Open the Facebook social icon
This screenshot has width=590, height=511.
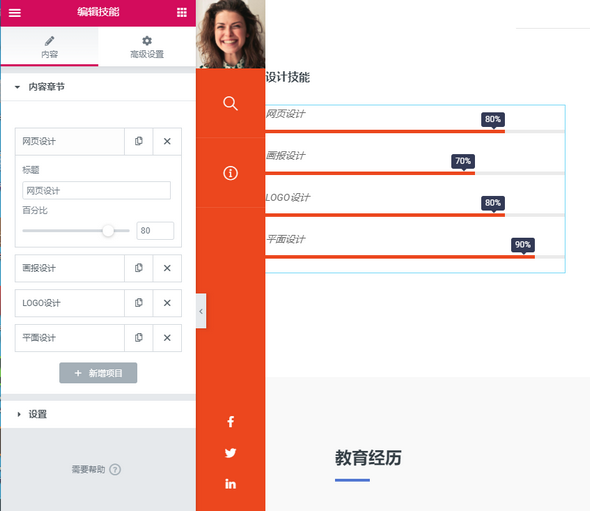231,421
